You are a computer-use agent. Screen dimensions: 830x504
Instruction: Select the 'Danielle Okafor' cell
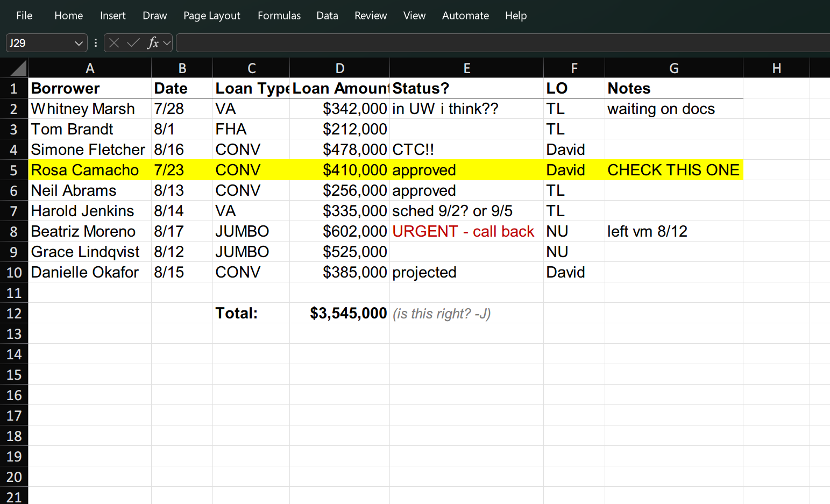90,272
